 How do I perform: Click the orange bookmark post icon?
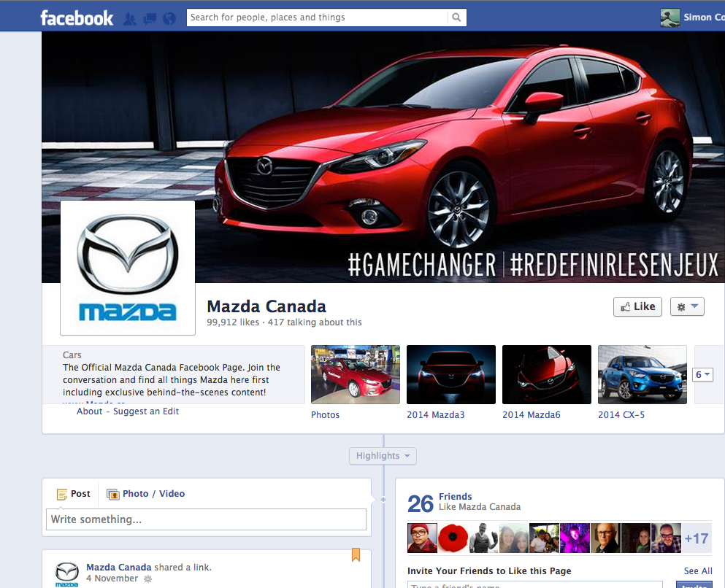tap(356, 554)
